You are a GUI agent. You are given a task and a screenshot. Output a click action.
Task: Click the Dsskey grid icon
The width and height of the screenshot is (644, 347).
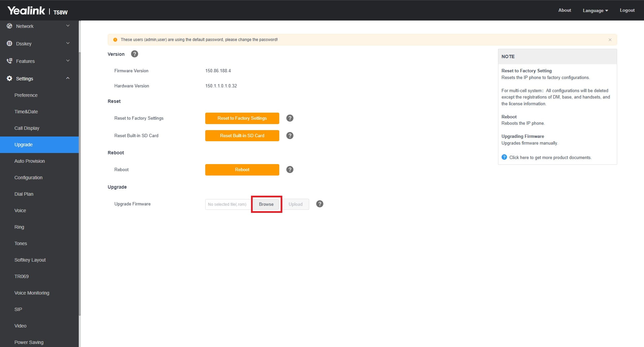tap(9, 43)
